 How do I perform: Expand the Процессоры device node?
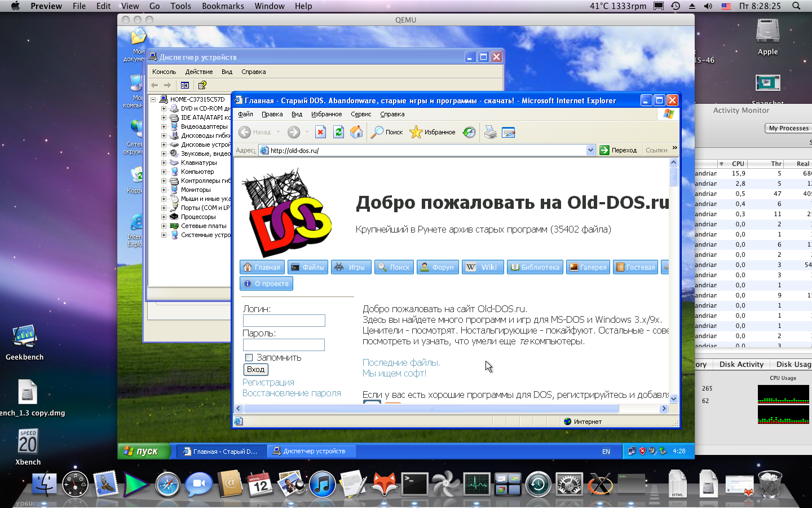point(164,217)
